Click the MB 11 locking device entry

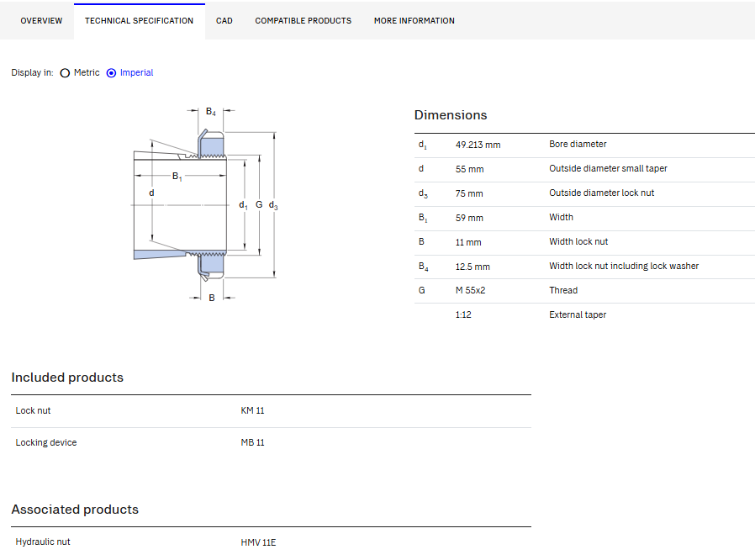tap(252, 442)
